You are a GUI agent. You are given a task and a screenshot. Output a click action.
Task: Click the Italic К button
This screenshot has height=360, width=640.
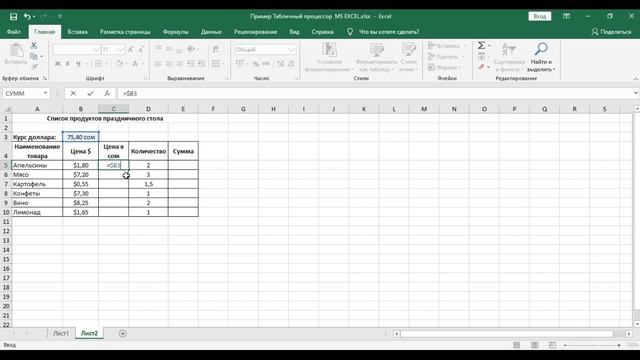tap(68, 64)
